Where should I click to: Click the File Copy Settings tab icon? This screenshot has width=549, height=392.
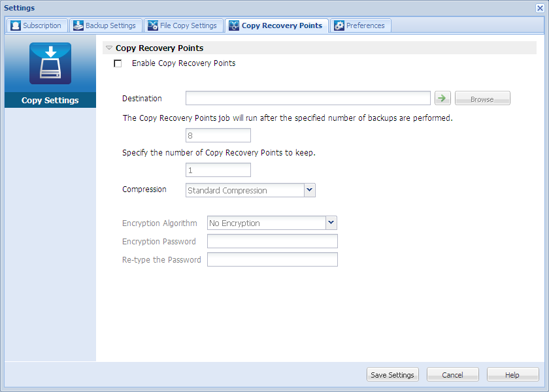tap(154, 25)
